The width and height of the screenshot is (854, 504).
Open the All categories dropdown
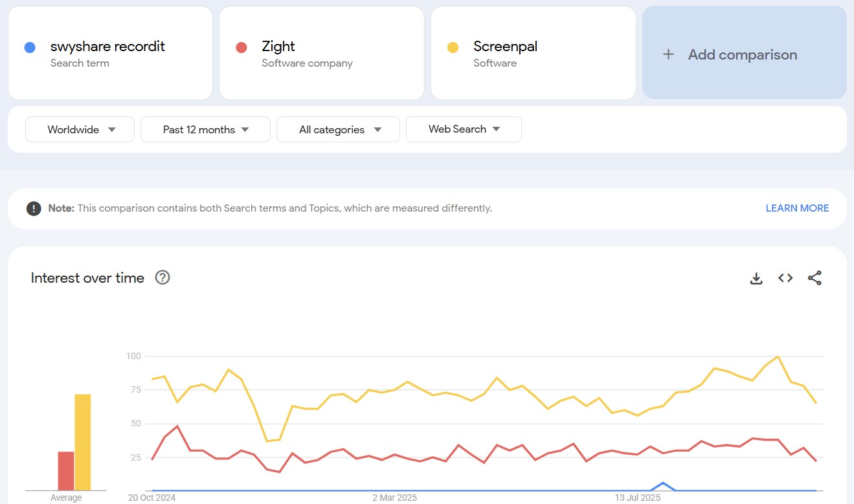pyautogui.click(x=338, y=129)
